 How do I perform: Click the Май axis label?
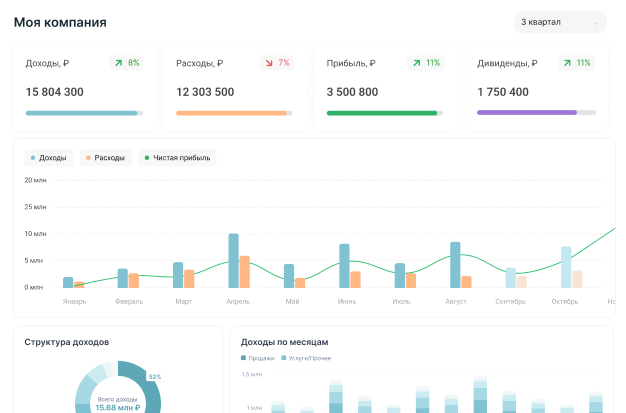pyautogui.click(x=293, y=302)
